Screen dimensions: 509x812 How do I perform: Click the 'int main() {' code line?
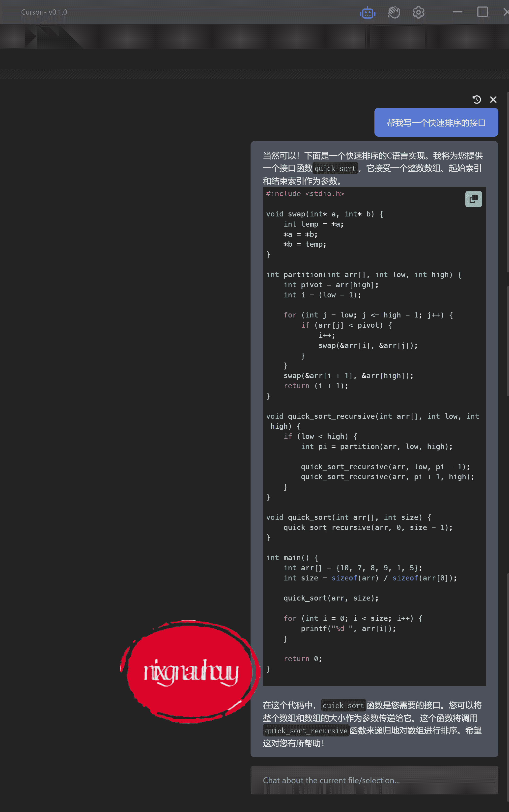pyautogui.click(x=292, y=558)
